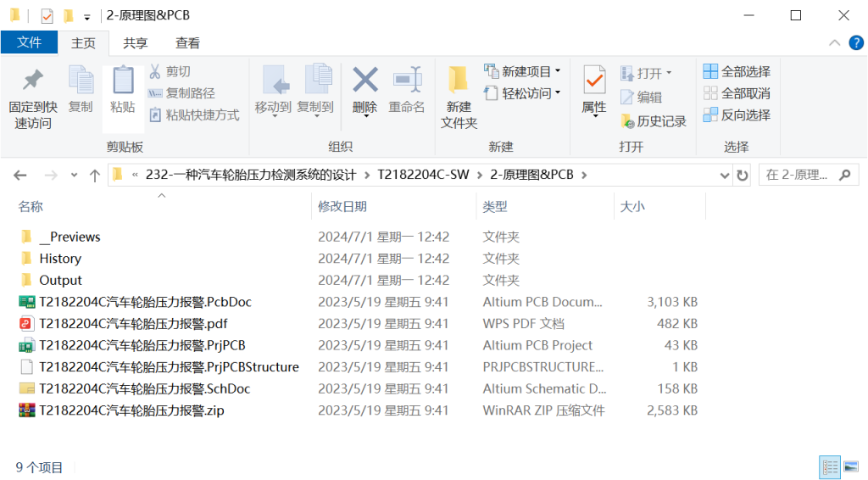Expand the 打开 open dropdown
This screenshot has height=480, width=868.
coord(669,73)
